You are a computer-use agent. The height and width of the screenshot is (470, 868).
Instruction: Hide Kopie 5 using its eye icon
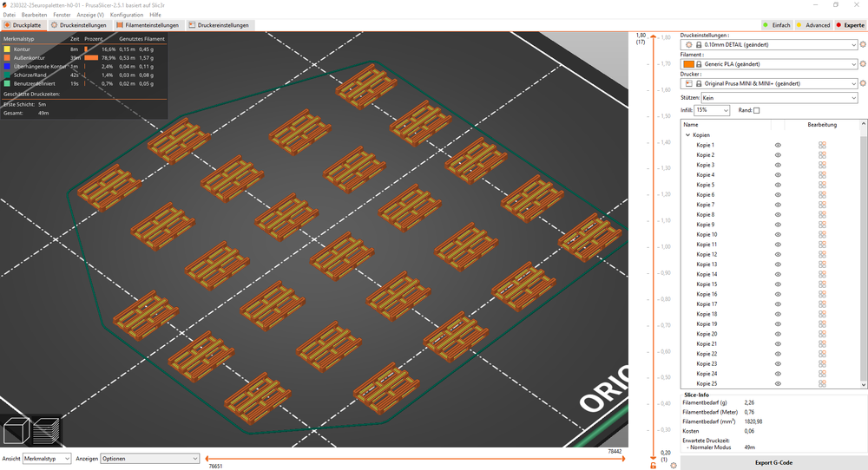(778, 185)
